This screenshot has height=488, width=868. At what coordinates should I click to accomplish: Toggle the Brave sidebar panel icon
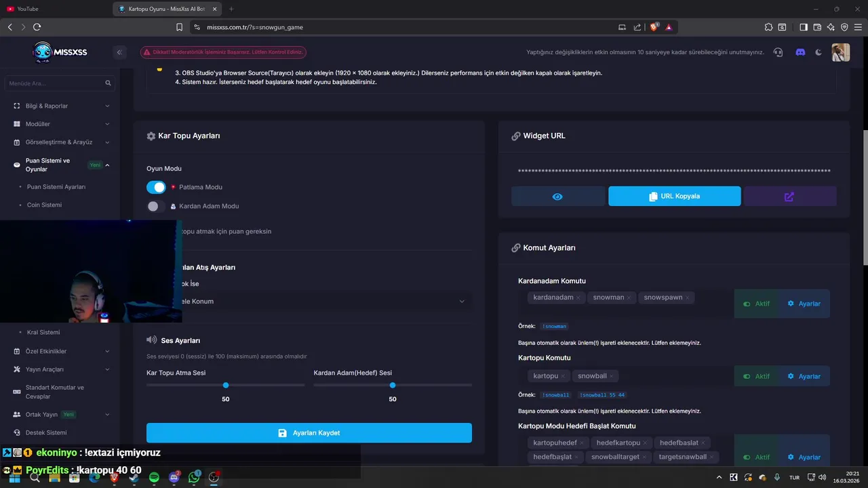(804, 27)
